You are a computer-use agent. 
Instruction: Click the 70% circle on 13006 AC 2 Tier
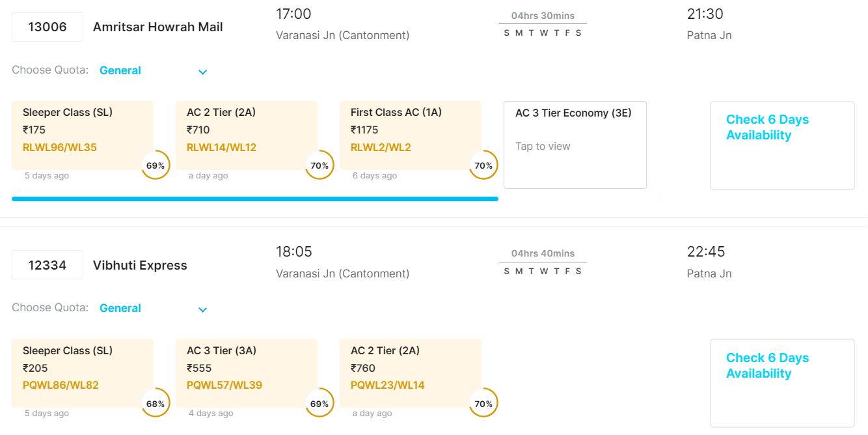point(319,165)
